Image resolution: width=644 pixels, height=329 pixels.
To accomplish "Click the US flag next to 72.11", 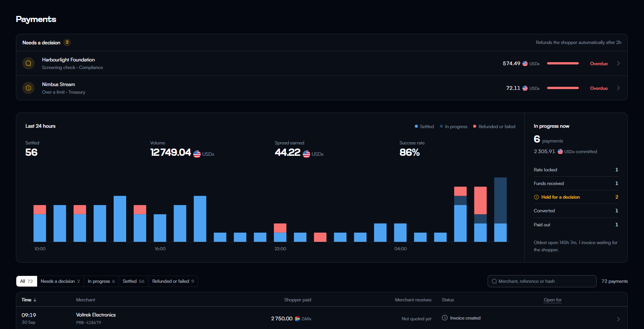I will pyautogui.click(x=525, y=88).
